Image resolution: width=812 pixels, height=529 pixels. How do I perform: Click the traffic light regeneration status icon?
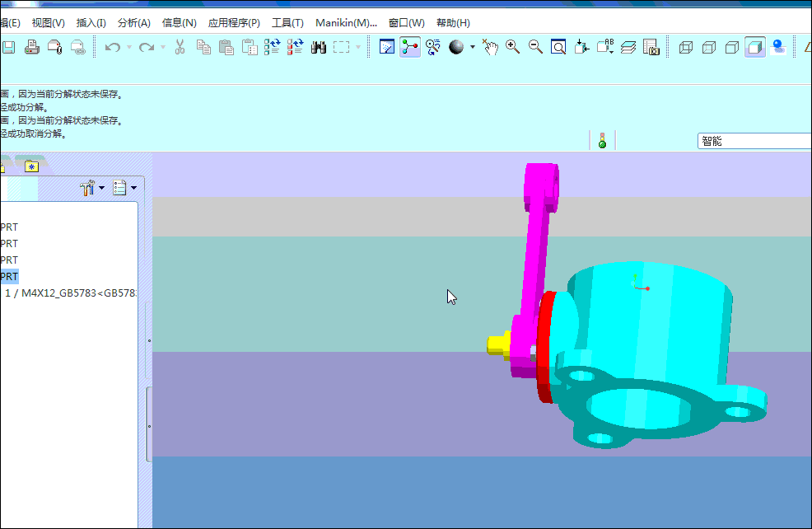(x=602, y=140)
